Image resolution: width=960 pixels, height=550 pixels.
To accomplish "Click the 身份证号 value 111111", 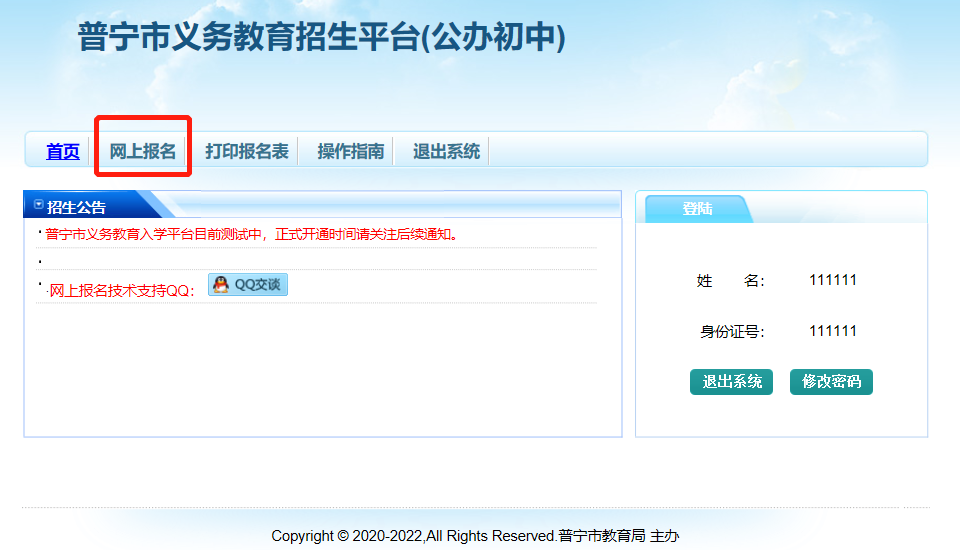I will [x=833, y=331].
